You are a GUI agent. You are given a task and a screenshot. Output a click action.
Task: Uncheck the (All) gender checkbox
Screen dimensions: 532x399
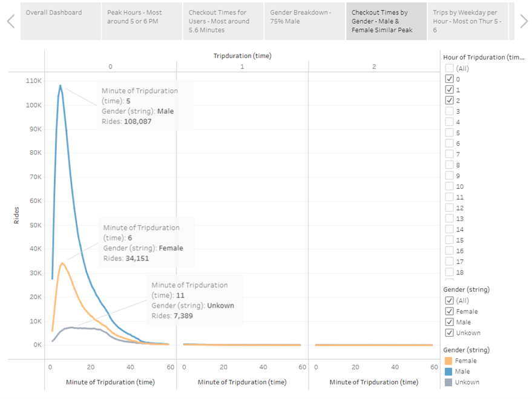(448, 300)
